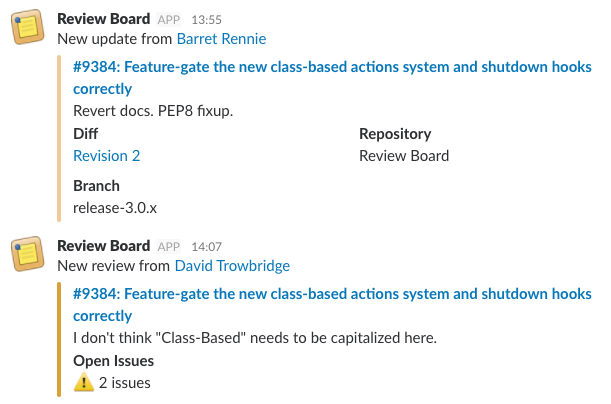Open the David Trowbridge profile link

coord(232,265)
